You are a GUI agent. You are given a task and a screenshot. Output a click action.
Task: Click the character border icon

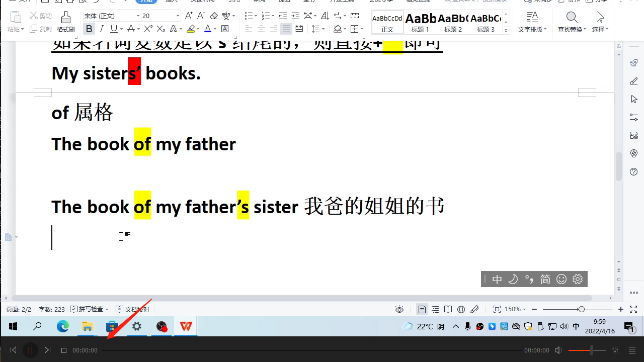[x=225, y=29]
